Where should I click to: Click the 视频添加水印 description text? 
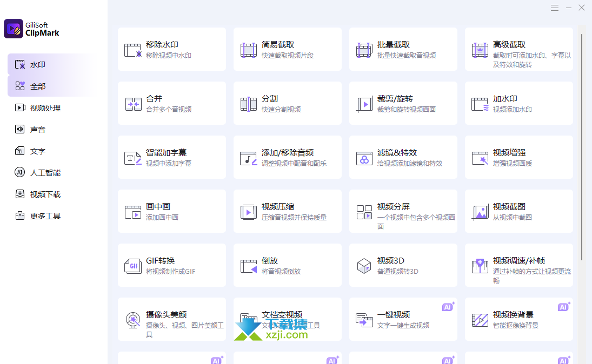[x=512, y=110]
